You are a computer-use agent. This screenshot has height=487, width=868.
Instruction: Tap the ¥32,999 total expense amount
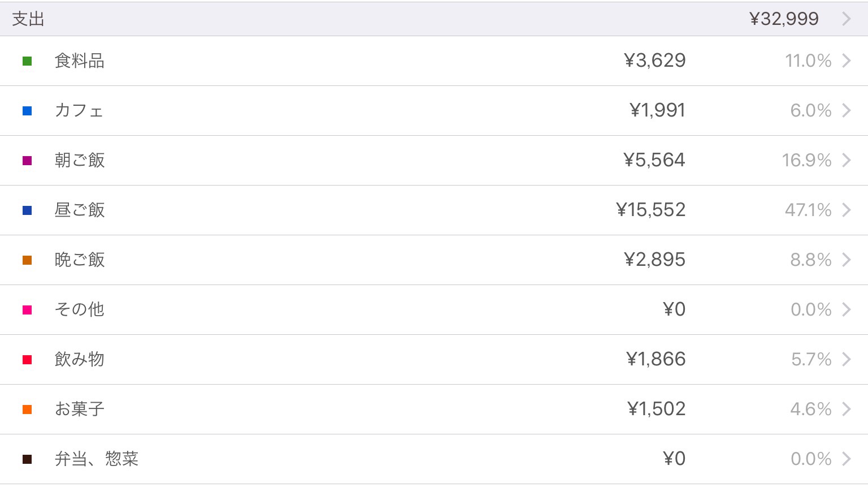tap(784, 19)
